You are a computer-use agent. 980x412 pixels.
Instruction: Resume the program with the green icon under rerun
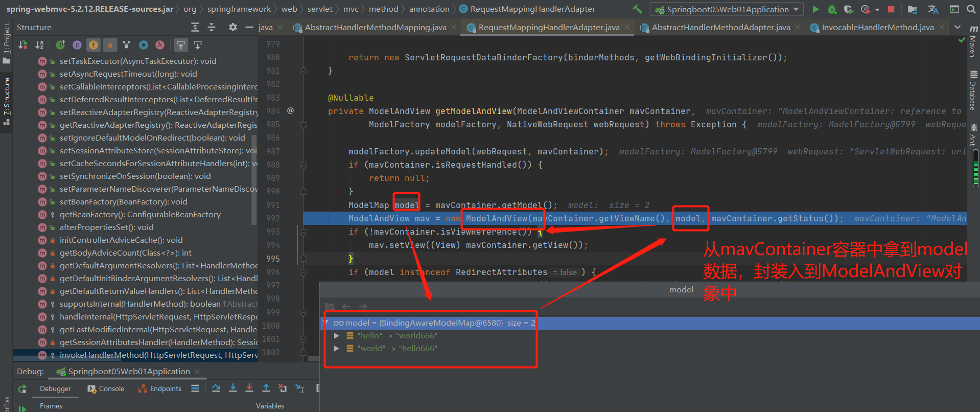click(x=22, y=408)
